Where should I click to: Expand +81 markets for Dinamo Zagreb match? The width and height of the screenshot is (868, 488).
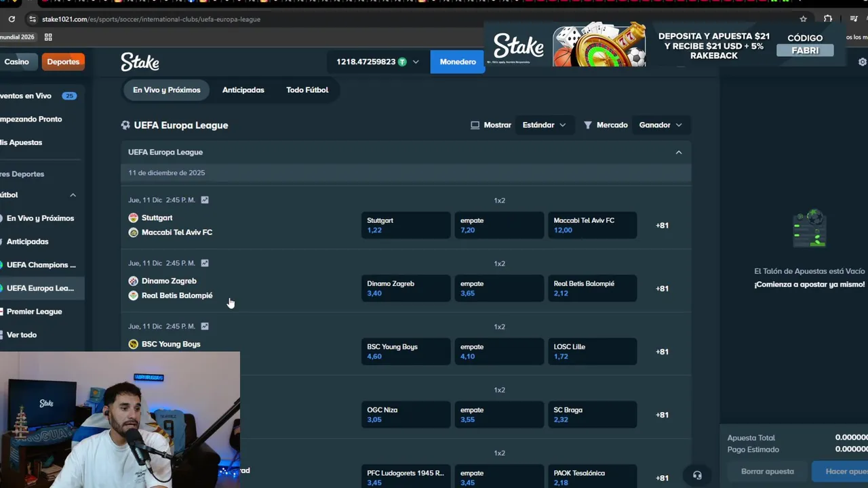(662, 288)
